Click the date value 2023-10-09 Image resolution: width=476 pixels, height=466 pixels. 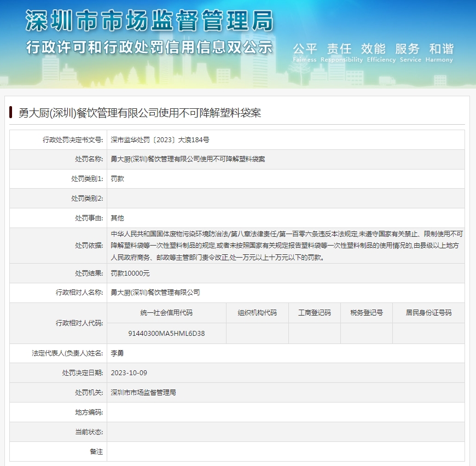129,373
